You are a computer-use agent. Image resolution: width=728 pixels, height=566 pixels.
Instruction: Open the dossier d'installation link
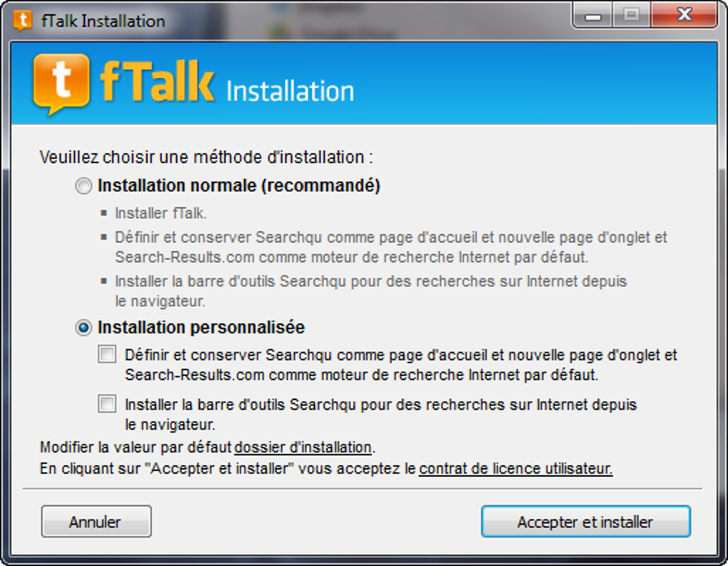[x=302, y=448]
